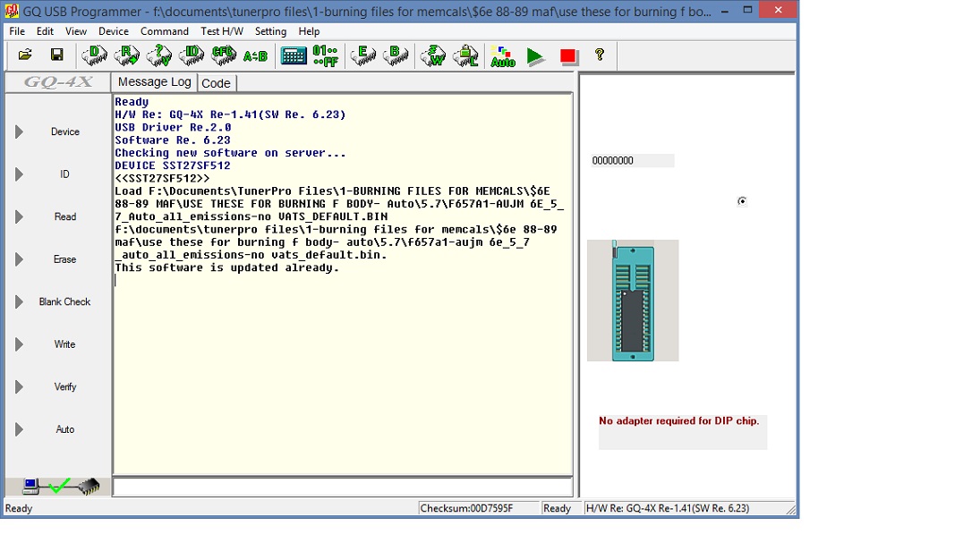Click the Select Device chip icon (D)
Image resolution: width=980 pixels, height=551 pixels.
(x=94, y=55)
